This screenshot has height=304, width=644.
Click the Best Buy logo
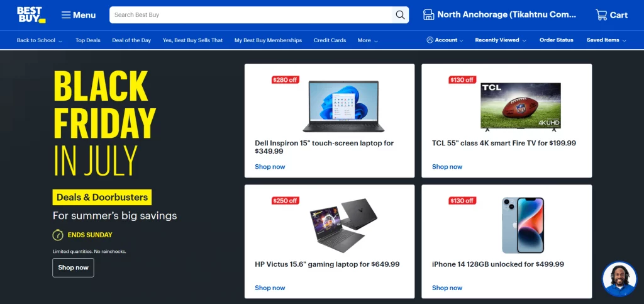tap(31, 14)
